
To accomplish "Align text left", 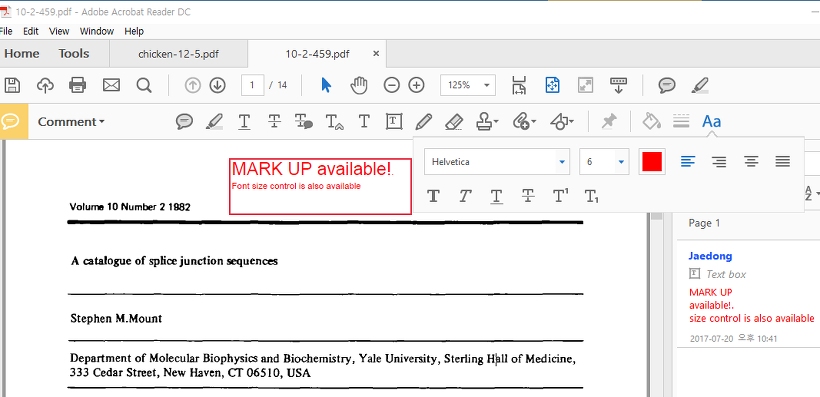I will pyautogui.click(x=688, y=162).
